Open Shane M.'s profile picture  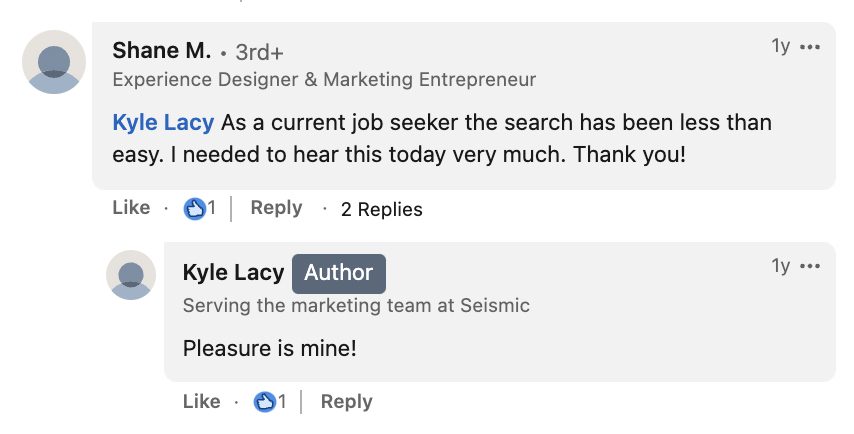click(x=53, y=62)
